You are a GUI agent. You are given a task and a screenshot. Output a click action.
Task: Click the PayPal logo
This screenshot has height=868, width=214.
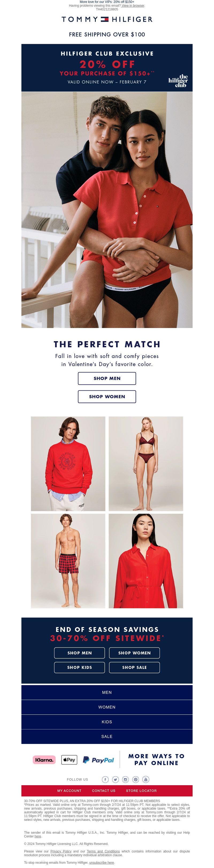(98, 760)
